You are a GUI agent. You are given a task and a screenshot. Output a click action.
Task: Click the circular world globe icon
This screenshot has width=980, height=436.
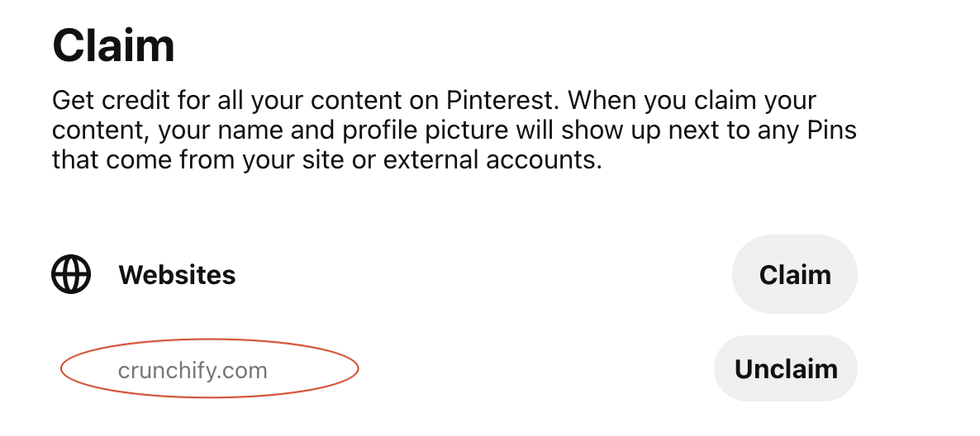(x=71, y=274)
